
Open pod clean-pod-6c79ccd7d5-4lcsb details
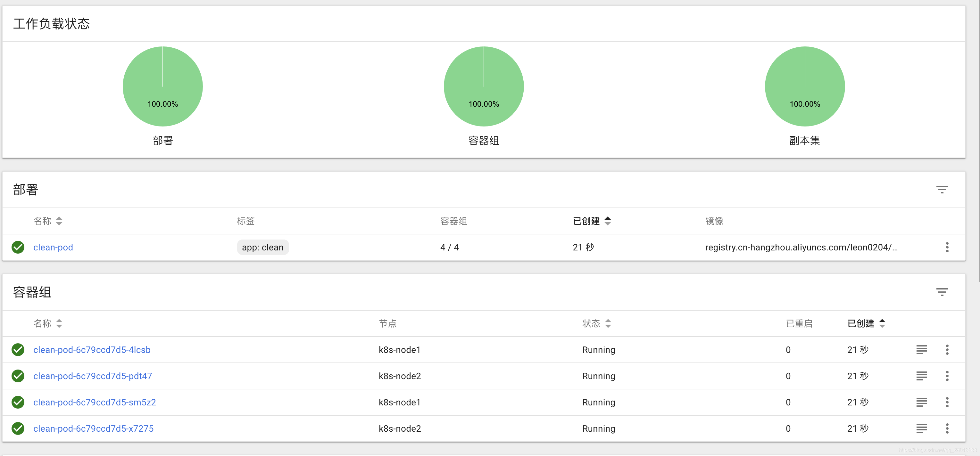(x=92, y=350)
